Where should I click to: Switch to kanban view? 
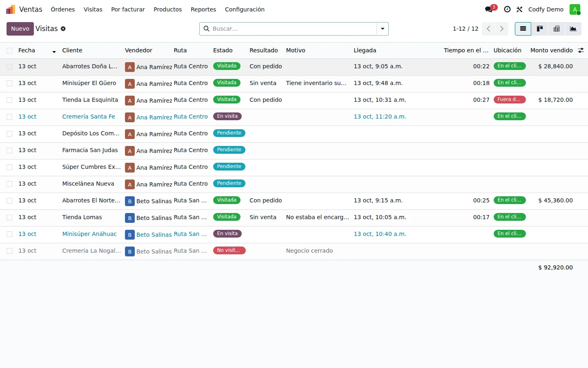(540, 29)
